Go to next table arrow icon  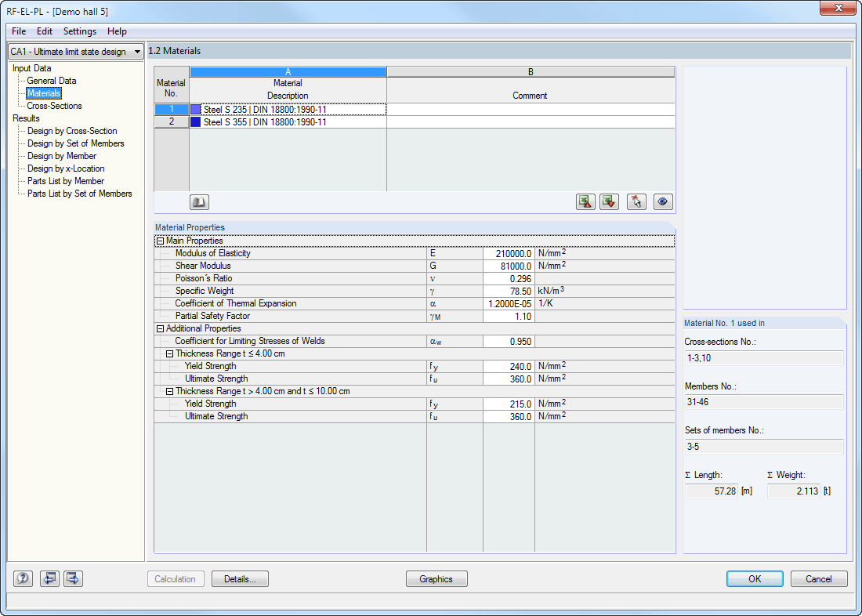coord(73,578)
